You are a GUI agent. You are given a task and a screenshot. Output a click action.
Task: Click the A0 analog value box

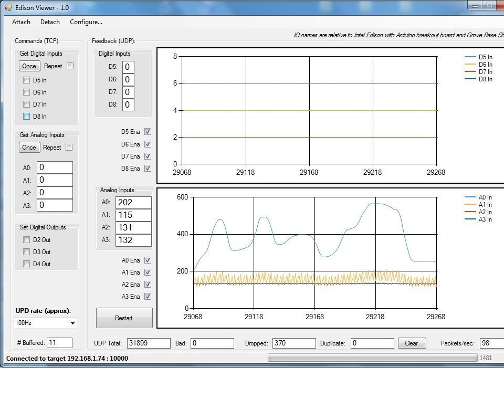134,202
